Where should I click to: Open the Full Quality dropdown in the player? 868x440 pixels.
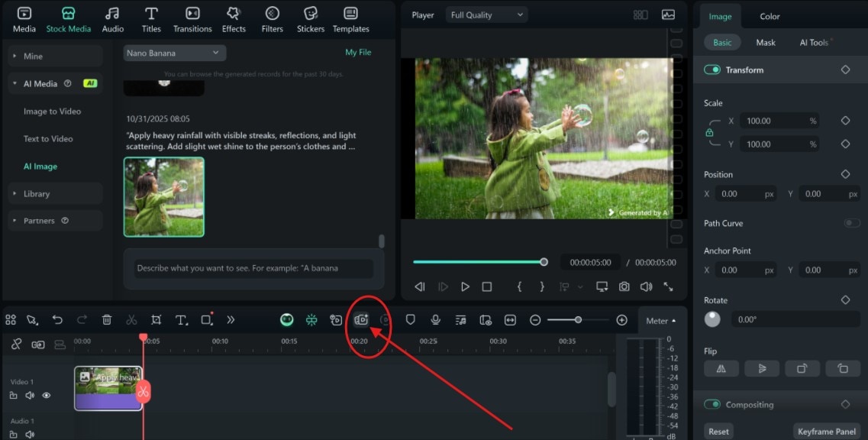[x=486, y=14]
